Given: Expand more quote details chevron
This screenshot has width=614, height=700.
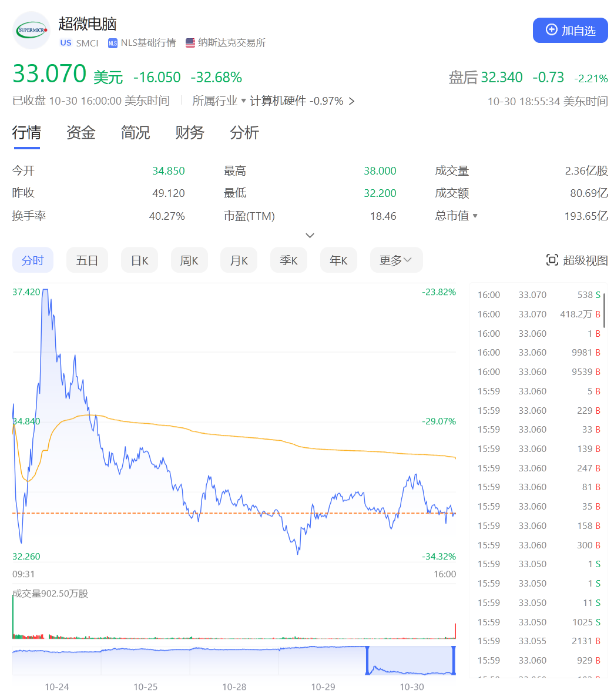Looking at the screenshot, I should click(x=310, y=236).
